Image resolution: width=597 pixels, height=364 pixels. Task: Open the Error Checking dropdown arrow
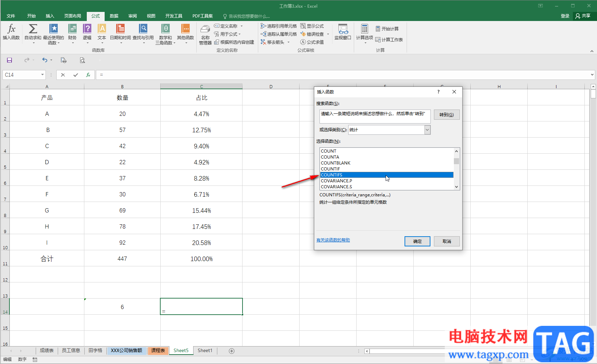(328, 34)
